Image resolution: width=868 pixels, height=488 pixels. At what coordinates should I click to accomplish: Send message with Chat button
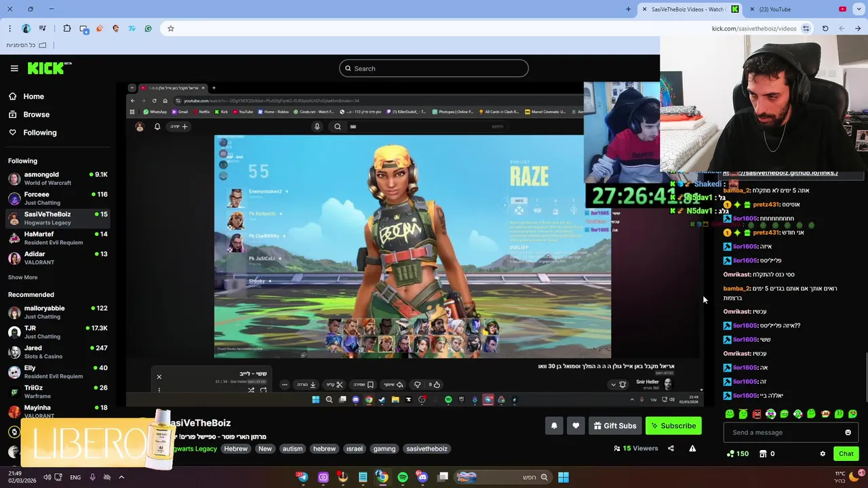[846, 454]
